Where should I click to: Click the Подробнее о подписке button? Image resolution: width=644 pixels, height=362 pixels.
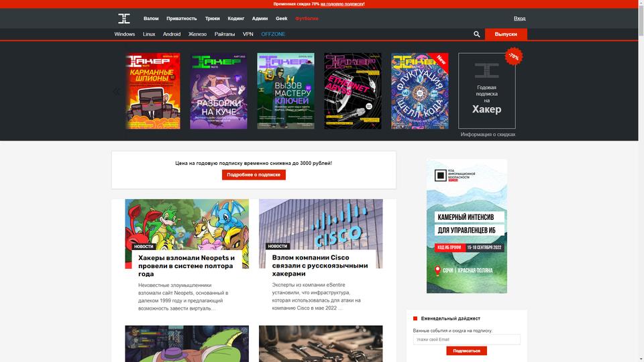tap(254, 175)
